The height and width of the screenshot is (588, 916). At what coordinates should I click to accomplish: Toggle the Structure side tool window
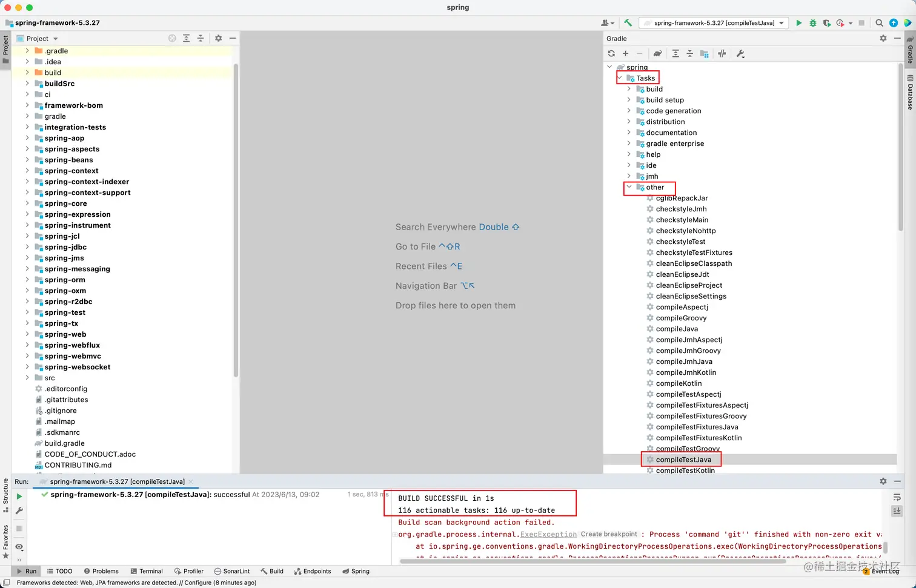point(5,495)
